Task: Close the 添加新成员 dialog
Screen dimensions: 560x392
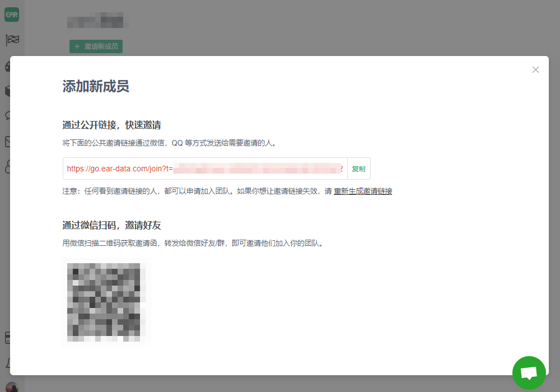Action: click(535, 69)
